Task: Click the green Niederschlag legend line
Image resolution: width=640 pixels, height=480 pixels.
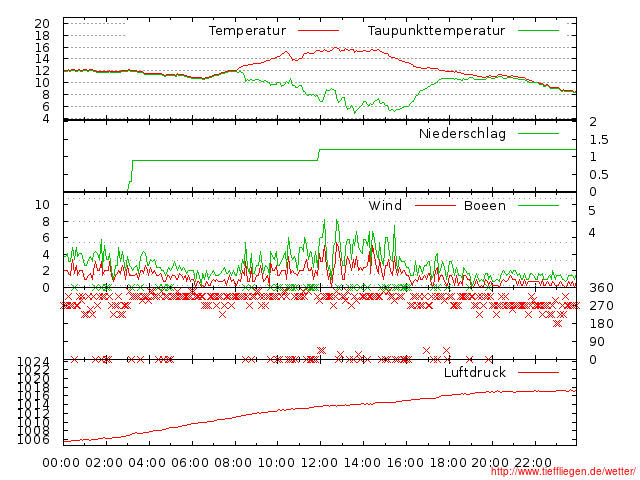Action: tap(538, 133)
